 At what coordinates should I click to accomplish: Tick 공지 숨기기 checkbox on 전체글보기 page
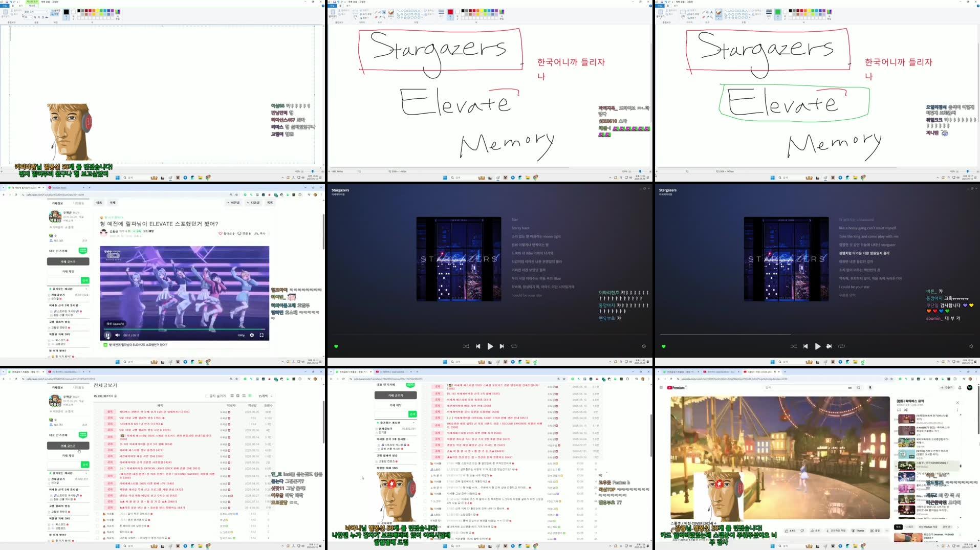pos(206,396)
